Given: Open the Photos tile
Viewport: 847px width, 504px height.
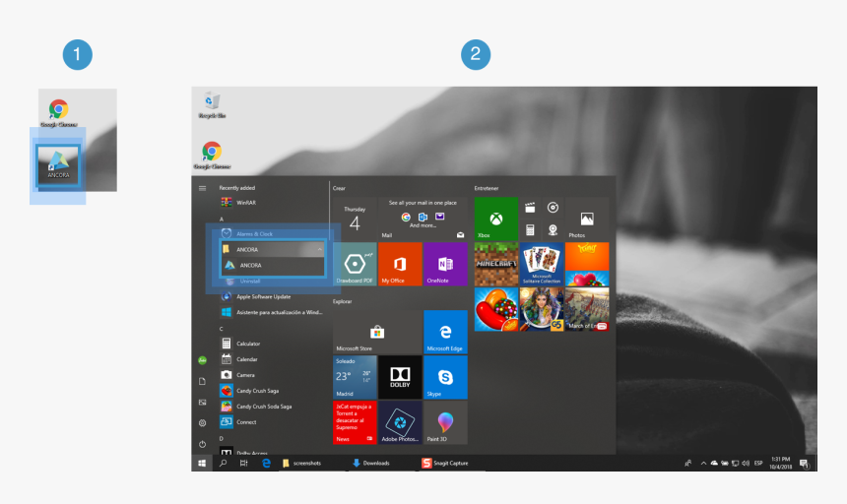Looking at the screenshot, I should point(587,219).
